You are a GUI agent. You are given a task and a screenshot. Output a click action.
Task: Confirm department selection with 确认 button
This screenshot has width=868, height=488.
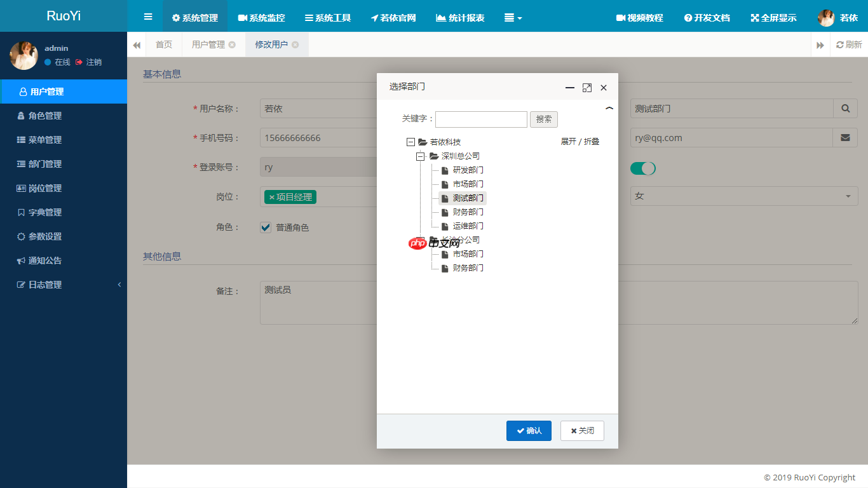(529, 431)
